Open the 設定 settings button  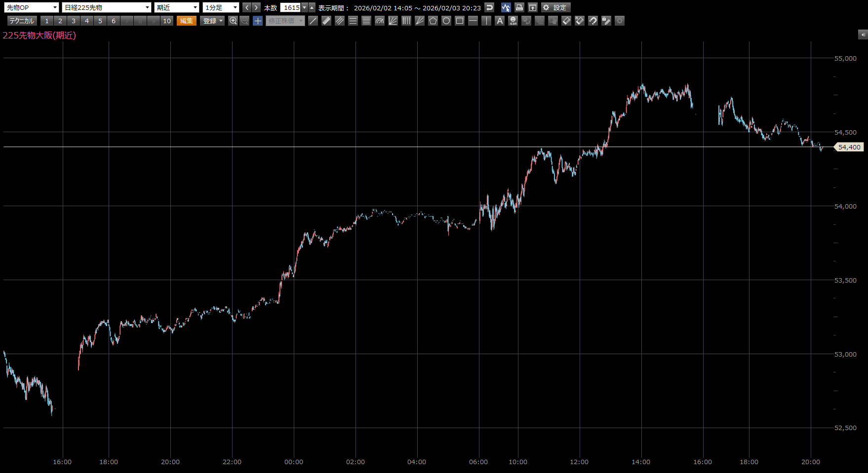point(555,7)
